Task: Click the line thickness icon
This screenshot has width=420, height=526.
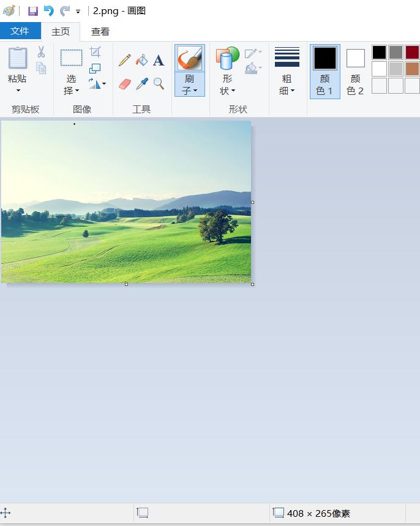Action: (287, 57)
